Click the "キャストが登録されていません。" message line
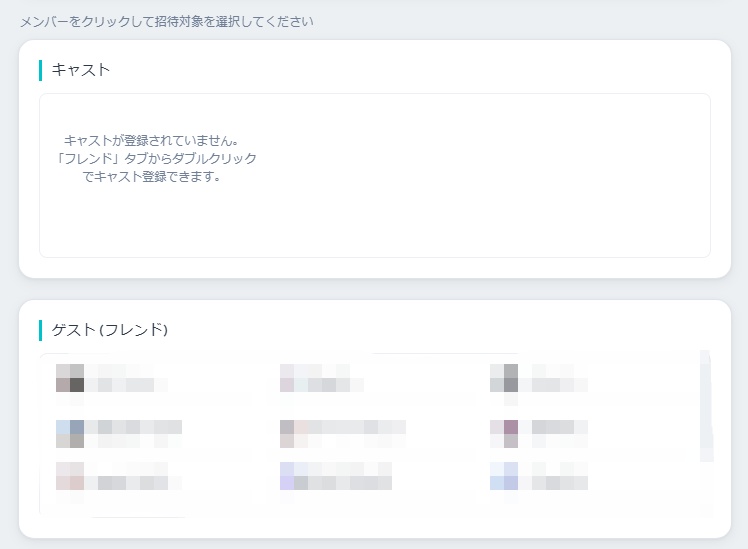 point(151,140)
